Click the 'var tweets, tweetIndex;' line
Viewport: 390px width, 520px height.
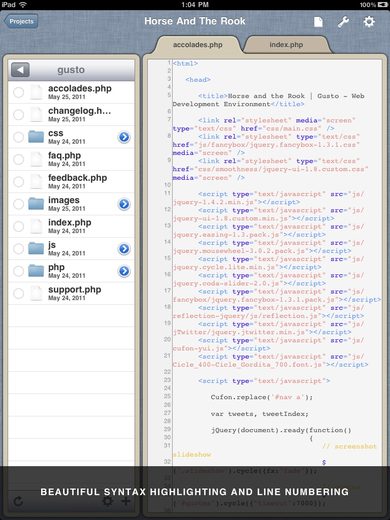click(259, 414)
